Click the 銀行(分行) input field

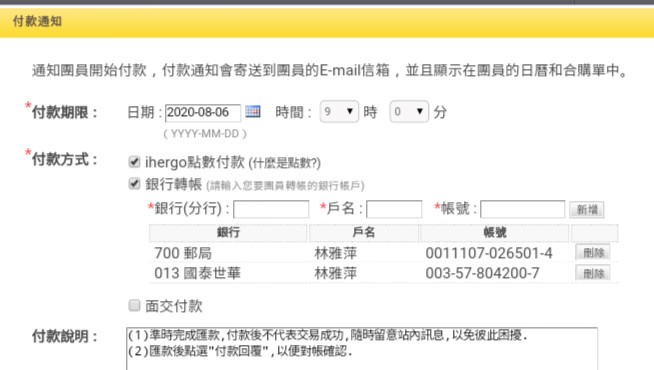[271, 209]
